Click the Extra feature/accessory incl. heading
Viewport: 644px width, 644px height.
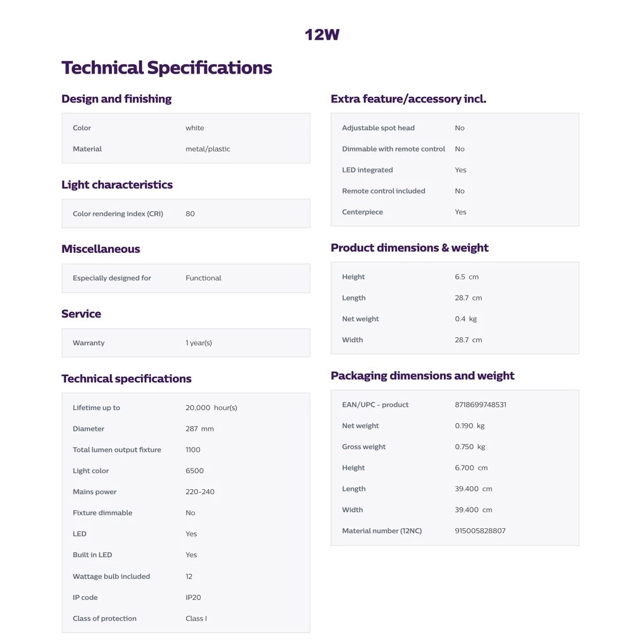[x=408, y=99]
